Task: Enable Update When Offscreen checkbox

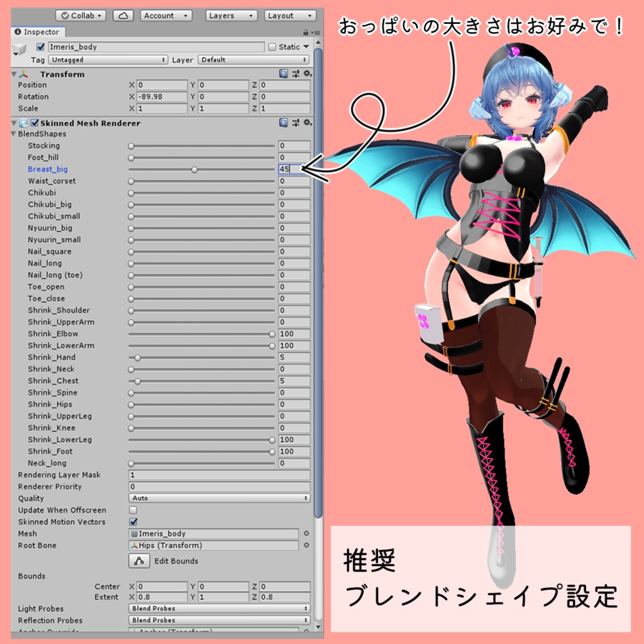Action: coord(133,509)
